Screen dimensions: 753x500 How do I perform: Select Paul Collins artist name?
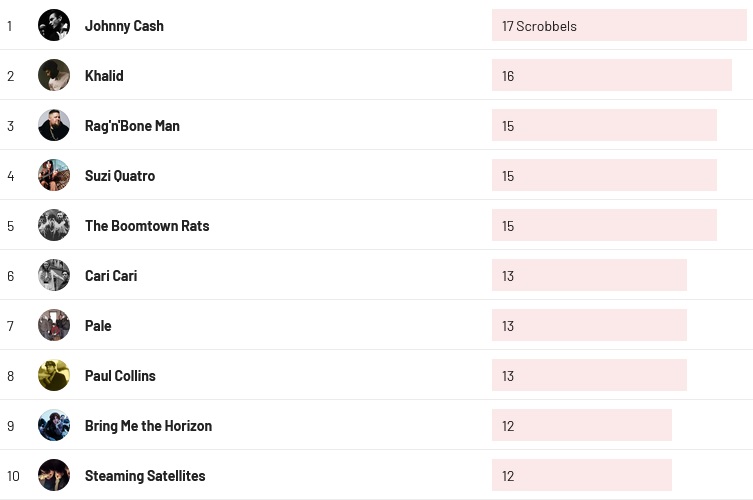(120, 376)
